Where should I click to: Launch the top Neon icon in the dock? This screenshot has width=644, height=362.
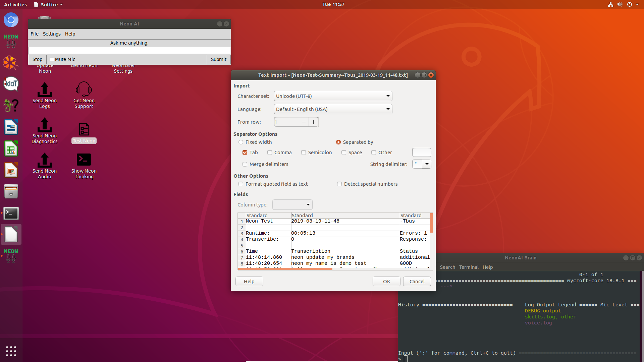point(11,41)
